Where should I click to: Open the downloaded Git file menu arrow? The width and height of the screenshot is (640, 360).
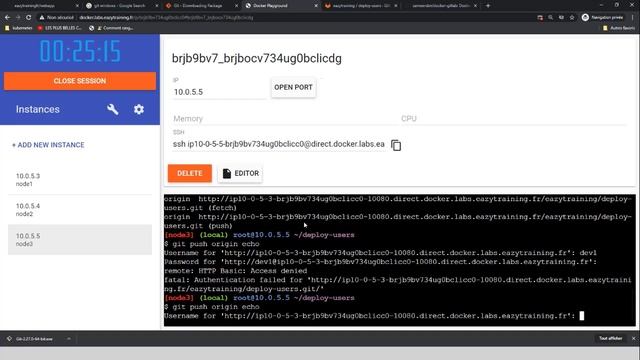[x=69, y=339]
